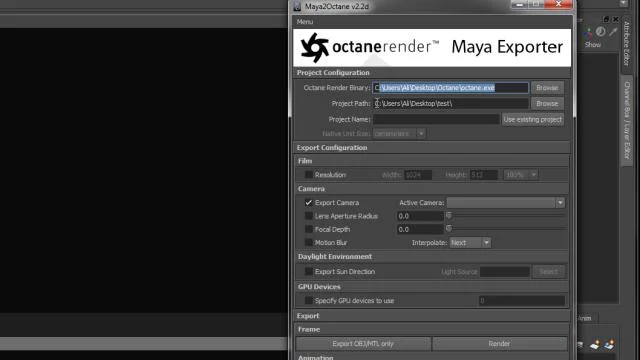Screen dimensions: 640x360
Task: Enable the Motion Blur checkbox
Action: click(309, 242)
